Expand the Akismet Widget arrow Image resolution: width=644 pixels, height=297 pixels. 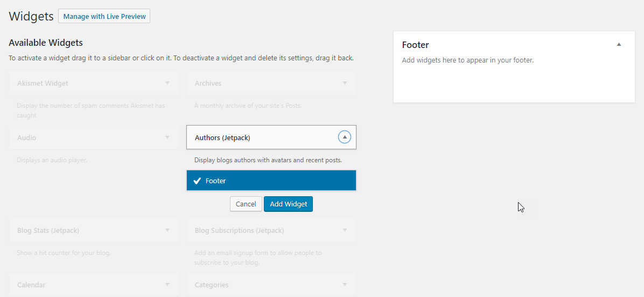pyautogui.click(x=167, y=83)
